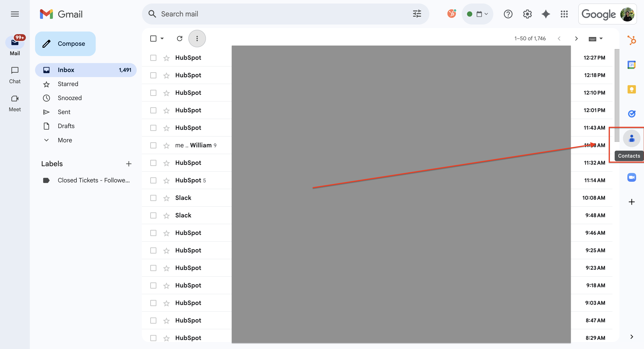Open the search options filter icon
The width and height of the screenshot is (644, 349).
click(x=417, y=14)
